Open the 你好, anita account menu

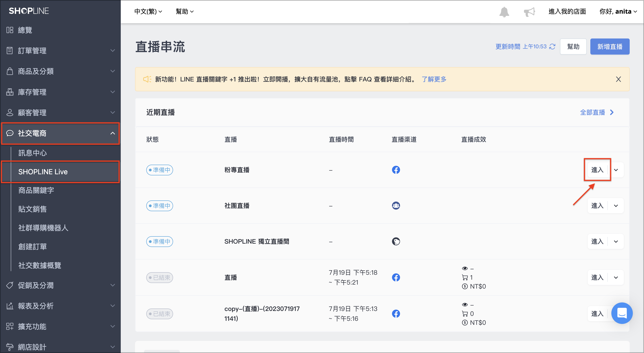(618, 11)
